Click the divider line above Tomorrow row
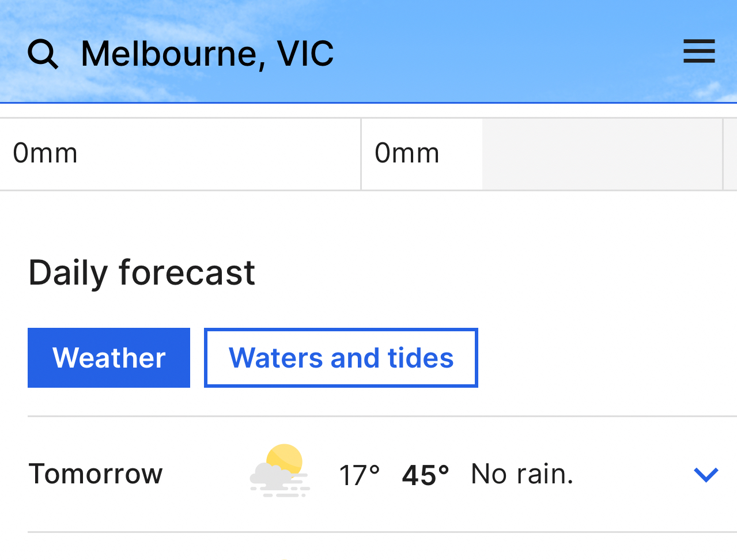The image size is (737, 560). [380, 416]
